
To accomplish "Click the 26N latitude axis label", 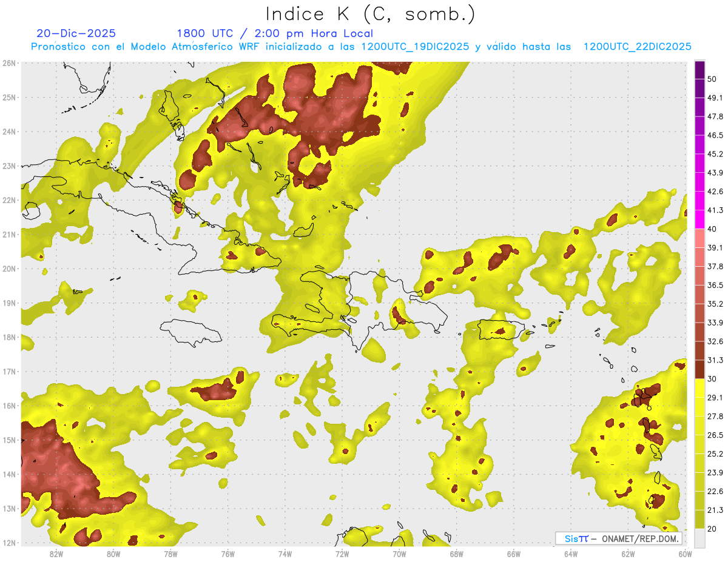I will coord(9,63).
